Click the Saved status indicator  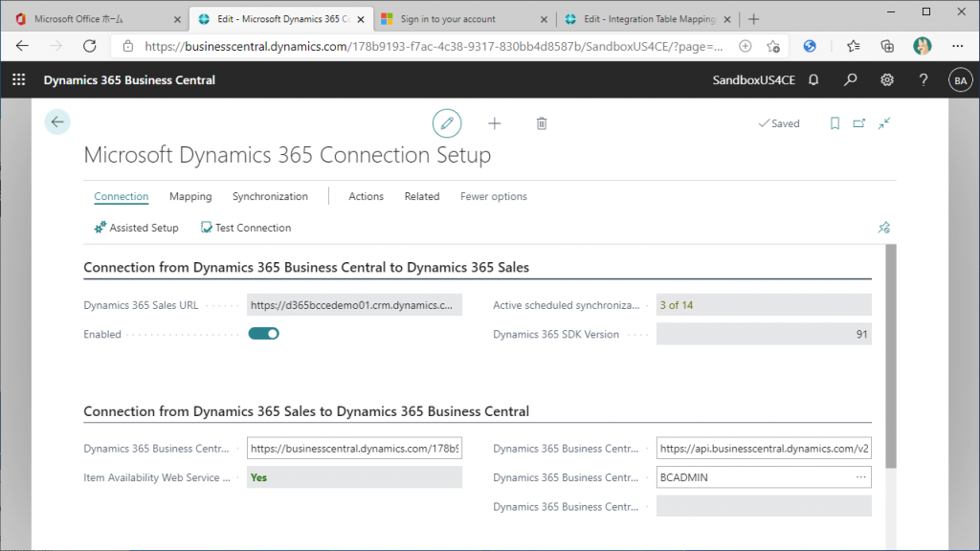pyautogui.click(x=779, y=123)
